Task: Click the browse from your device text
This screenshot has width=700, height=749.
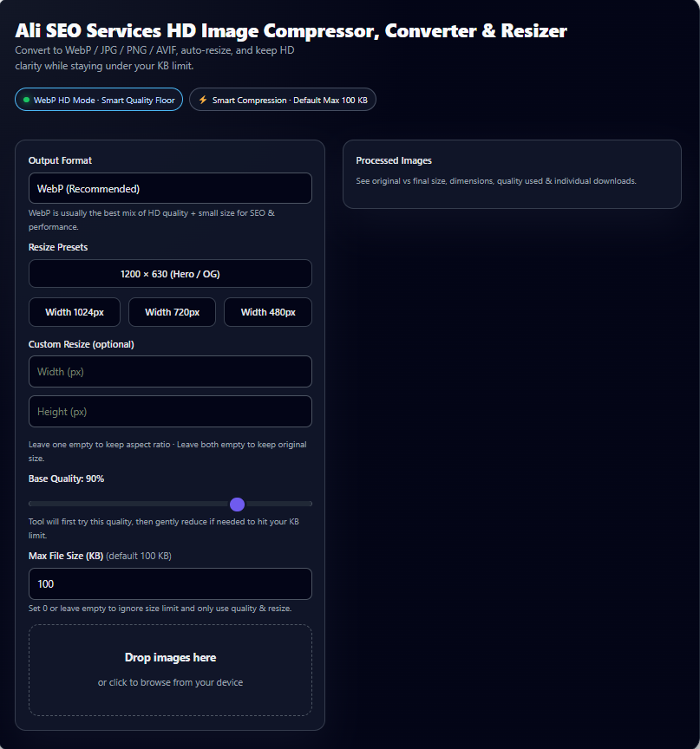Action: coord(170,681)
